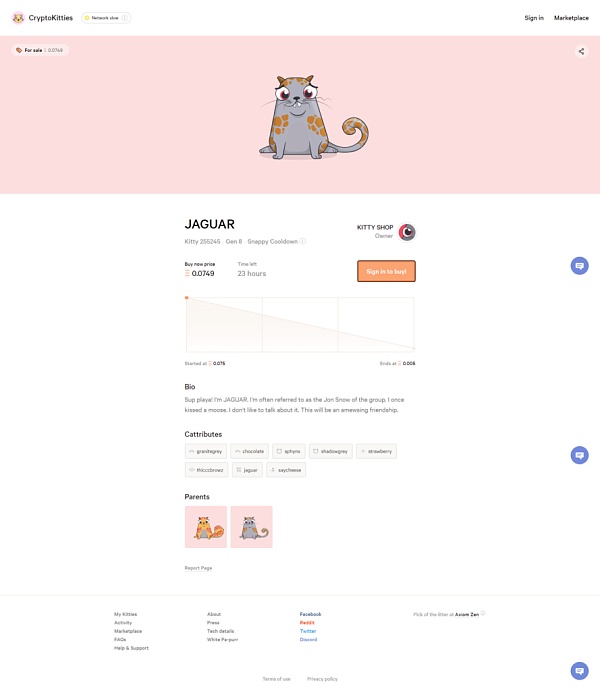Viewport: 600px width, 691px height.
Task: Select the saycheese cattribute tag
Action: click(x=286, y=470)
